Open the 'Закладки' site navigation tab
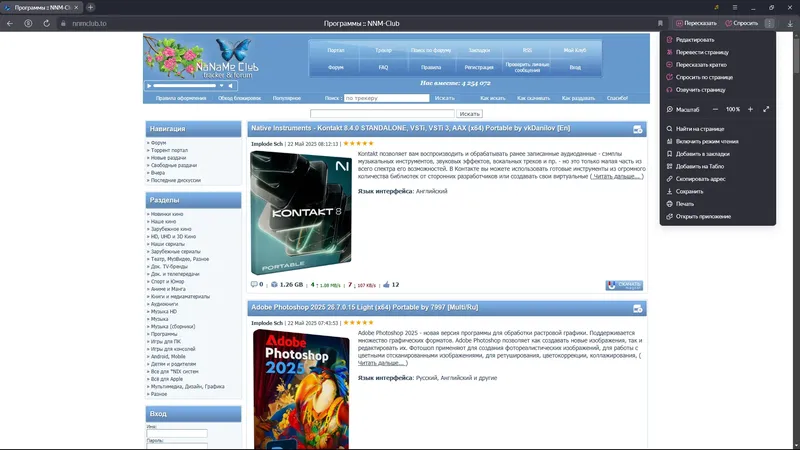The height and width of the screenshot is (450, 800). [479, 51]
